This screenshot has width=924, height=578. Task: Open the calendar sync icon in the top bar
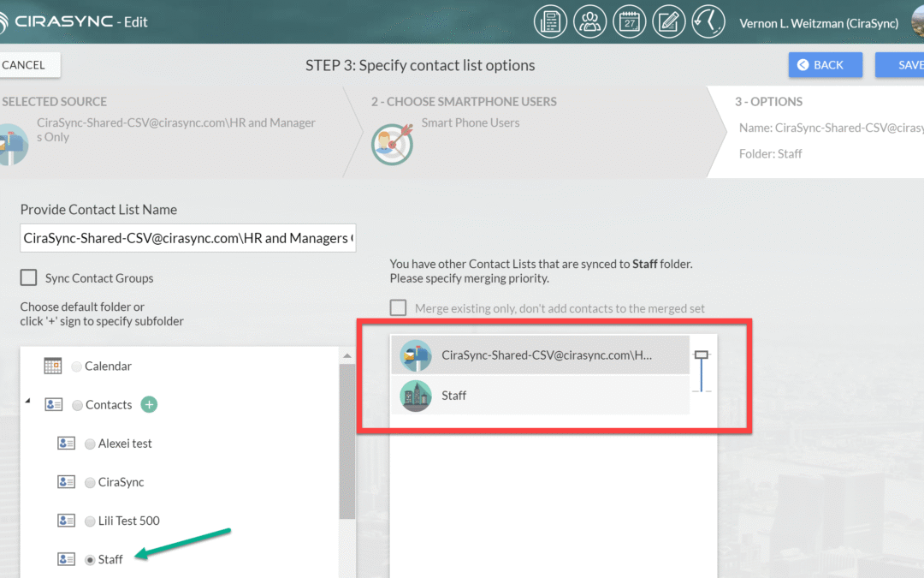click(630, 21)
